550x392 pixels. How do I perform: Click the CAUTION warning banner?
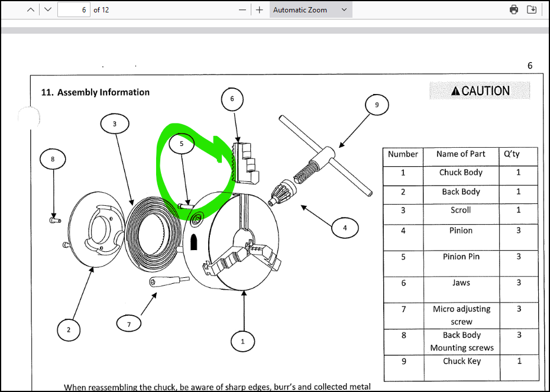[x=480, y=90]
